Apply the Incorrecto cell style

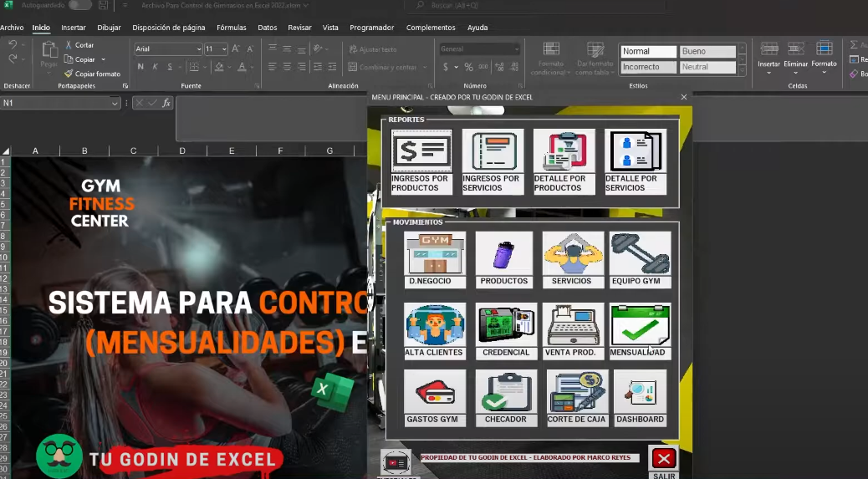(x=648, y=67)
